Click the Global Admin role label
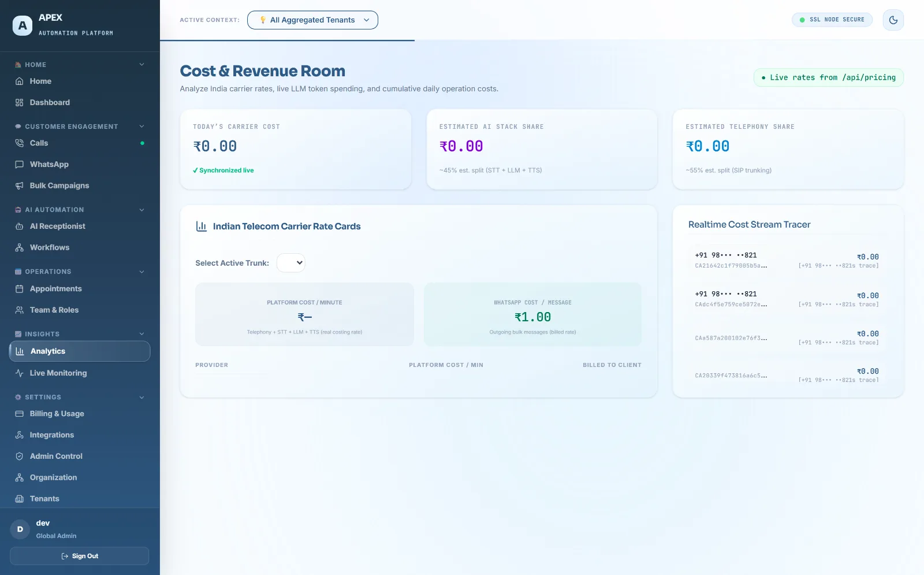The width and height of the screenshot is (924, 575). 56,536
